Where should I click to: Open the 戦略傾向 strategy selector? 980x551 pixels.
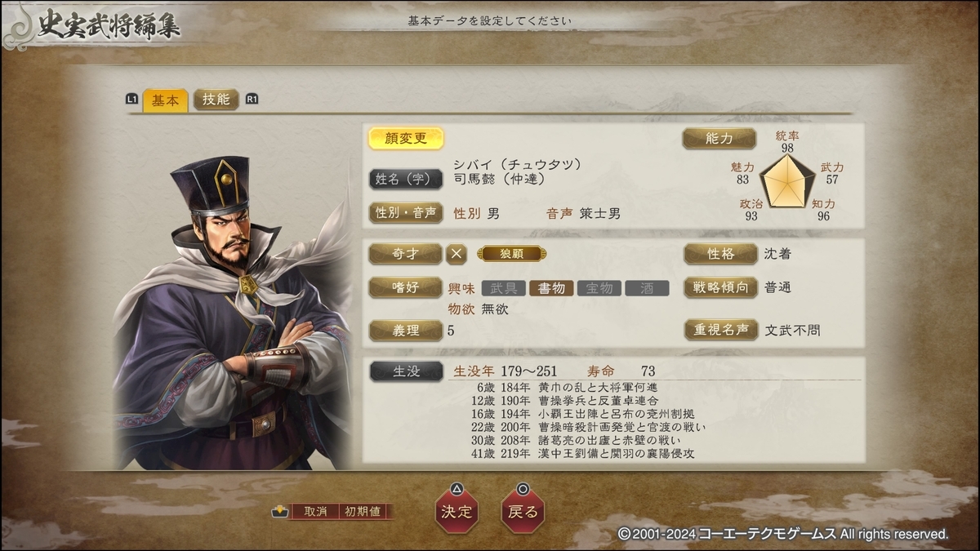point(720,287)
